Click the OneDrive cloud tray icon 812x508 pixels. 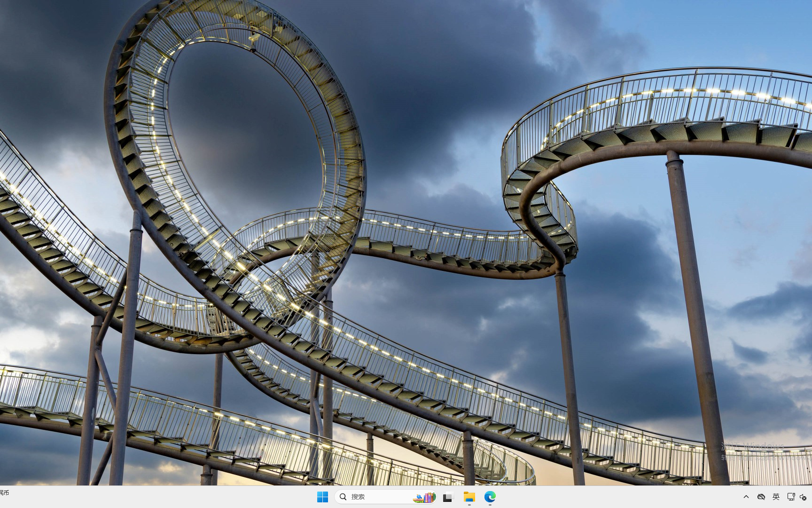tap(761, 497)
